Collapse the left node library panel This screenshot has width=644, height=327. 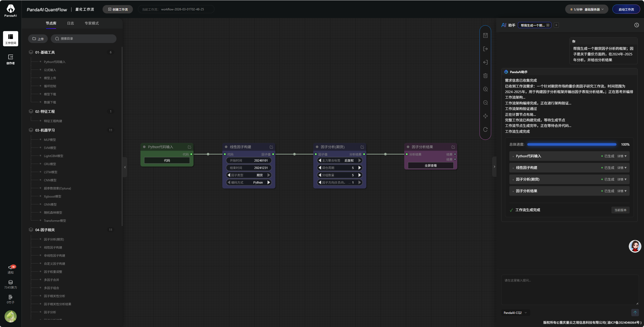tap(125, 167)
